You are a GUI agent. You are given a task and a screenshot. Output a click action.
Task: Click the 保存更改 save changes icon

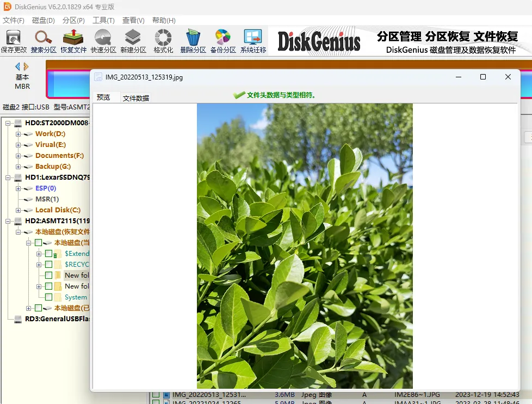click(x=14, y=41)
